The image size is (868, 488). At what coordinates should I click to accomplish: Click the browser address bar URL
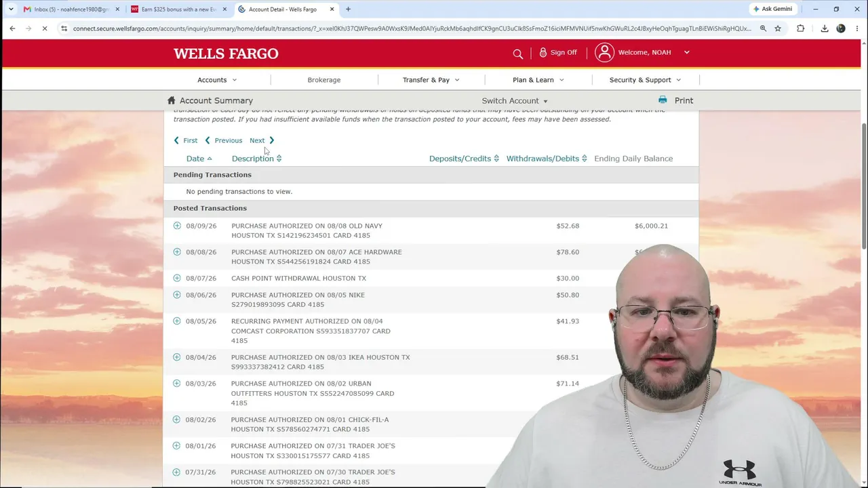click(x=412, y=28)
